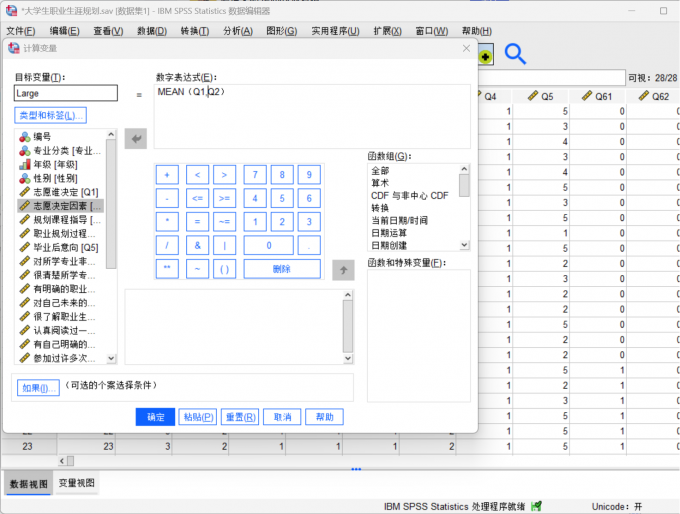The height and width of the screenshot is (514, 680).
Task: Open the 文件(F) menu
Action: (20, 31)
